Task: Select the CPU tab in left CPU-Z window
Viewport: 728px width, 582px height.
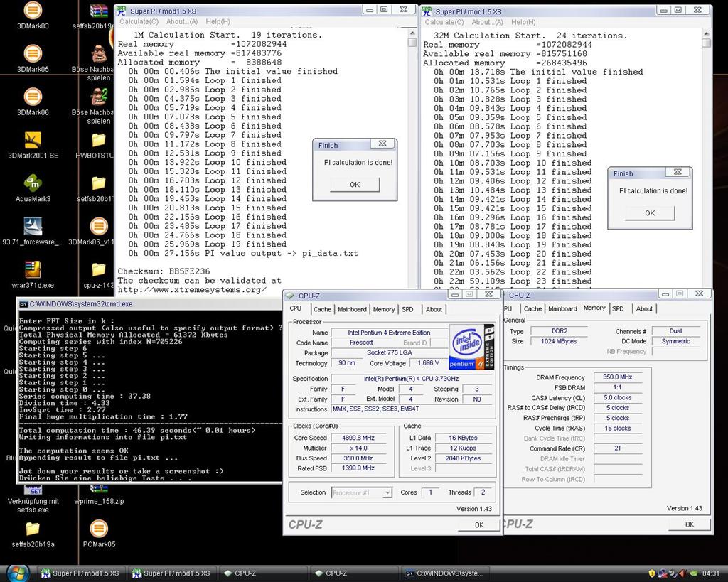Action: pos(296,308)
